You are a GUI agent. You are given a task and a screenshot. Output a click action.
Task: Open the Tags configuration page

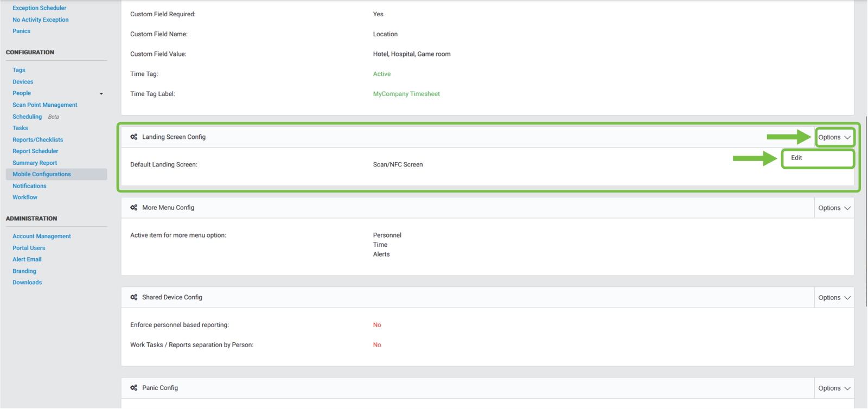tap(19, 70)
